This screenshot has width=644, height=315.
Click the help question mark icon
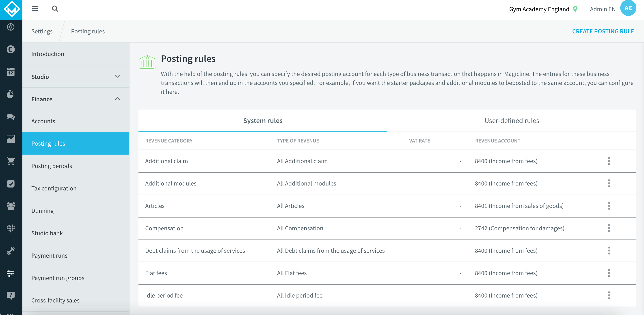click(x=11, y=296)
